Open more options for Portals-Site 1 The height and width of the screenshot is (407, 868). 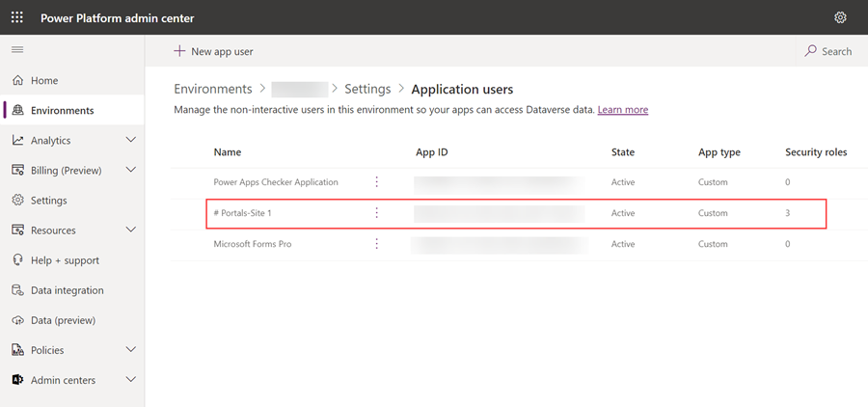coord(377,213)
